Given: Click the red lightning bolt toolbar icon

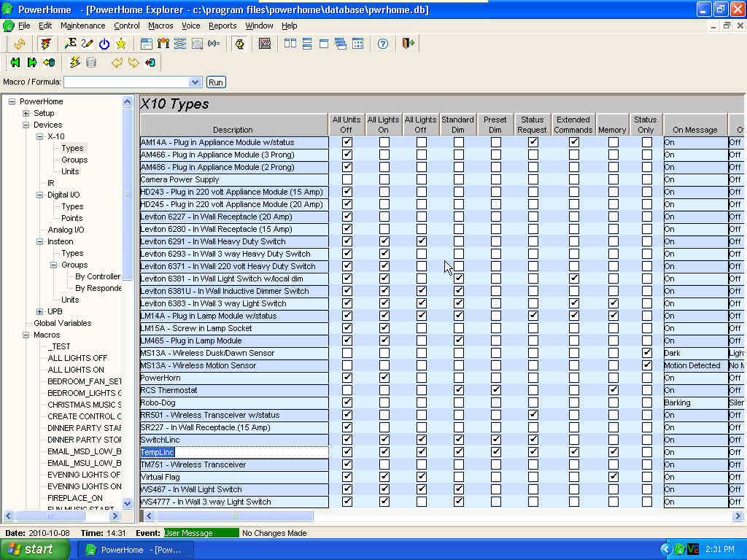Looking at the screenshot, I should 46,44.
